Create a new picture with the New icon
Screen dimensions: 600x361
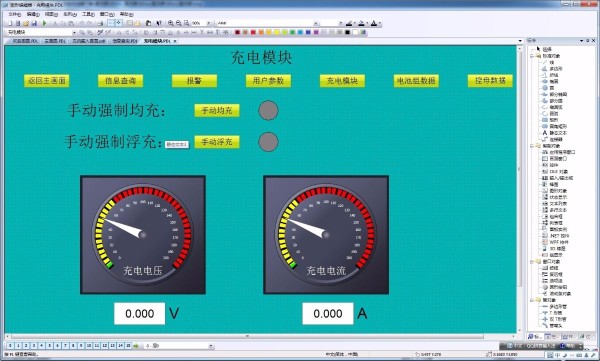click(x=10, y=23)
